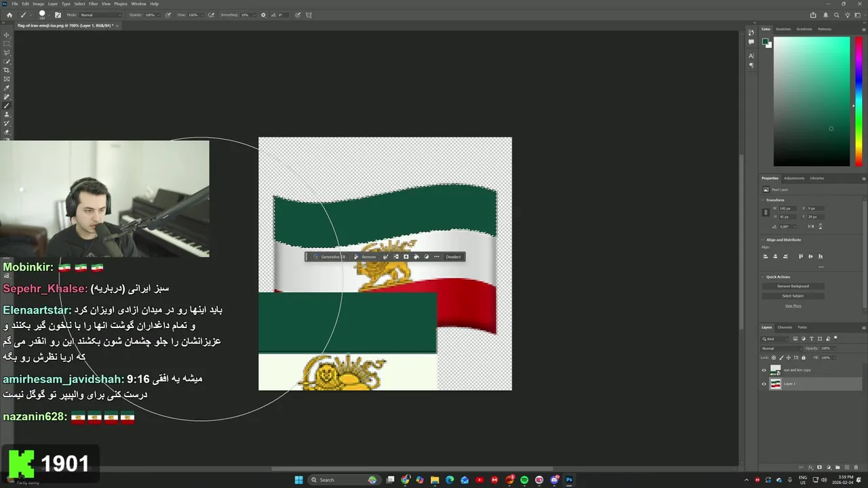
Task: Switch to the Swatches tab
Action: tap(783, 29)
